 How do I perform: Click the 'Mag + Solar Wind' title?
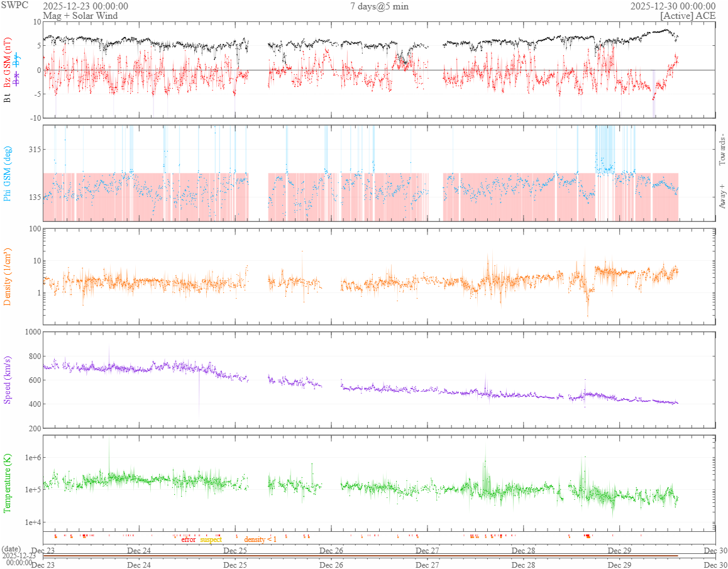click(80, 16)
